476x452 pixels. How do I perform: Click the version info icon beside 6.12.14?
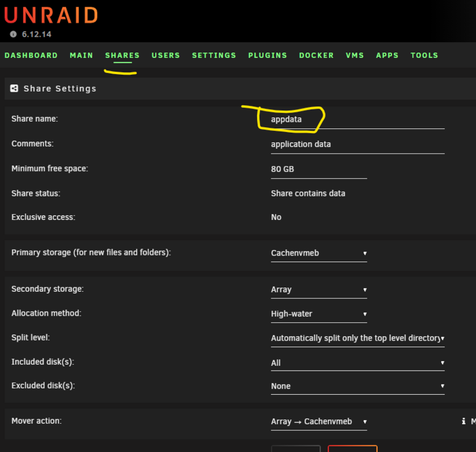pyautogui.click(x=13, y=34)
